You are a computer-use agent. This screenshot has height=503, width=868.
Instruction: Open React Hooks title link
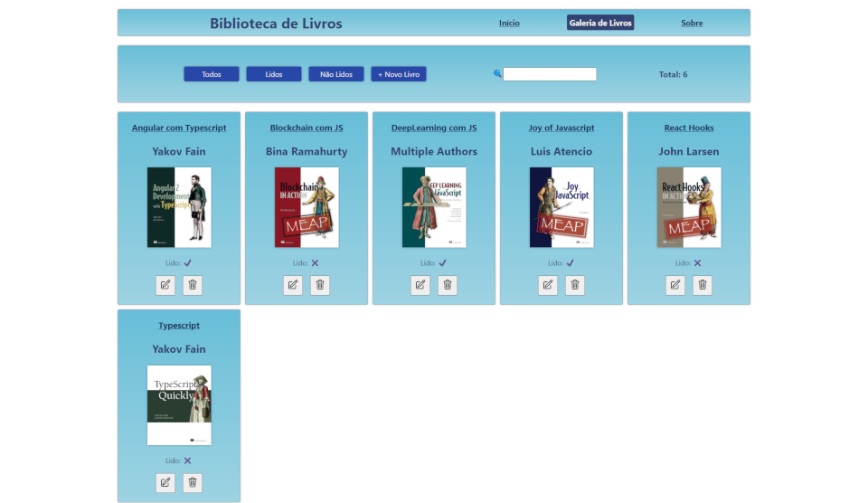[x=689, y=128]
